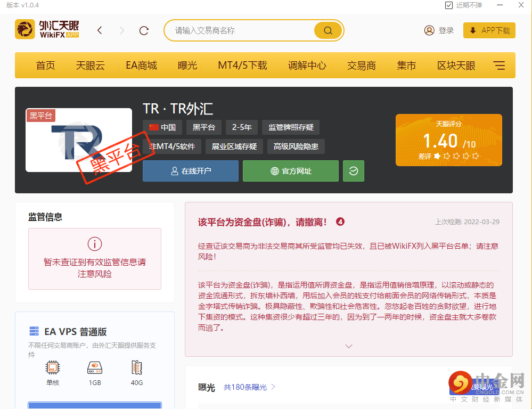Click the APP下载 button
Viewport: 532px width, 409px height.
pos(489,30)
